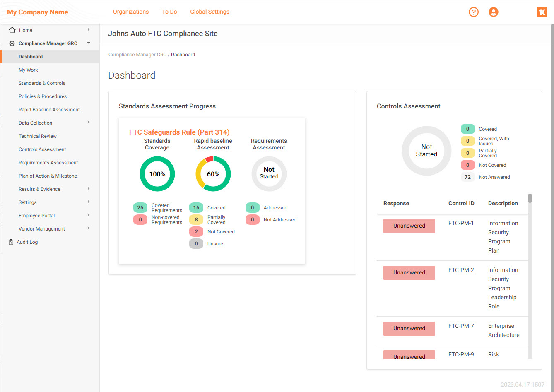Expand the Vendor Management submenu
This screenshot has height=392, width=554.
[x=88, y=228]
